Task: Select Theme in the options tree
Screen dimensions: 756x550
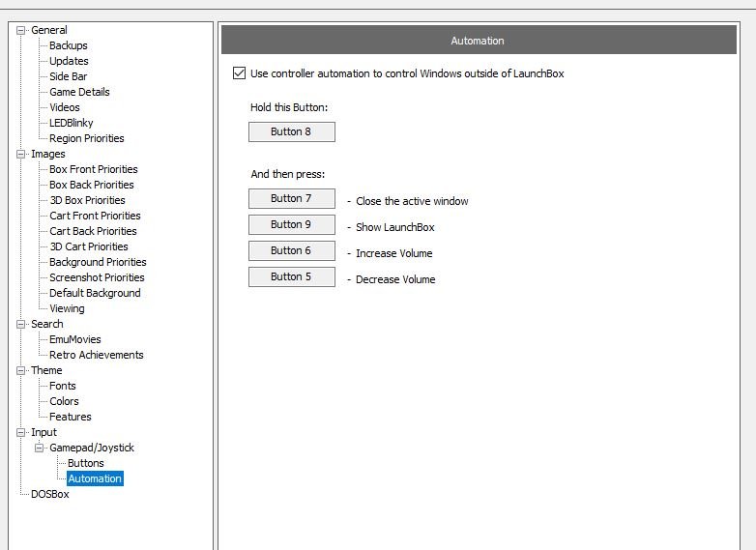Action: click(46, 370)
